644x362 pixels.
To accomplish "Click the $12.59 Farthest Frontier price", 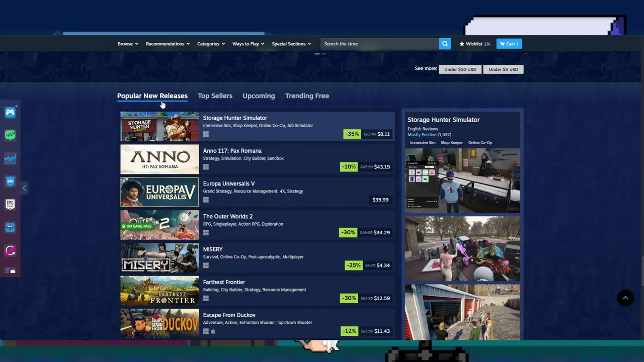I will pyautogui.click(x=382, y=298).
